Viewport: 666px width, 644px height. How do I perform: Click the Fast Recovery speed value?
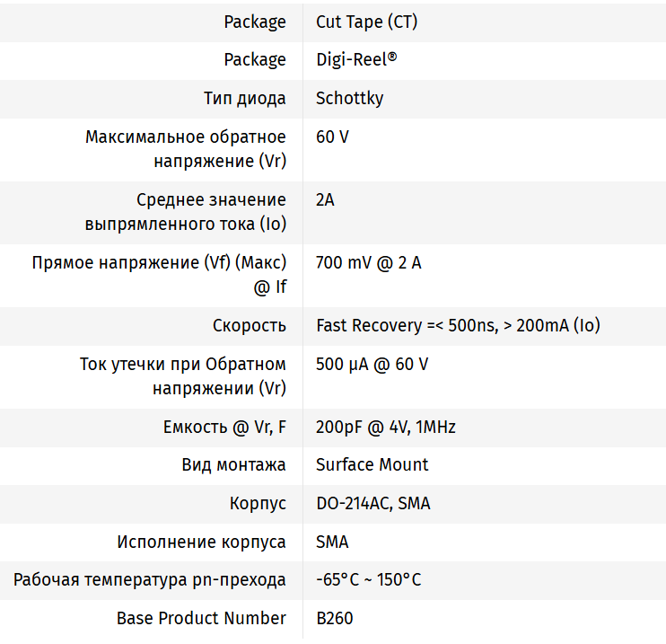(458, 325)
